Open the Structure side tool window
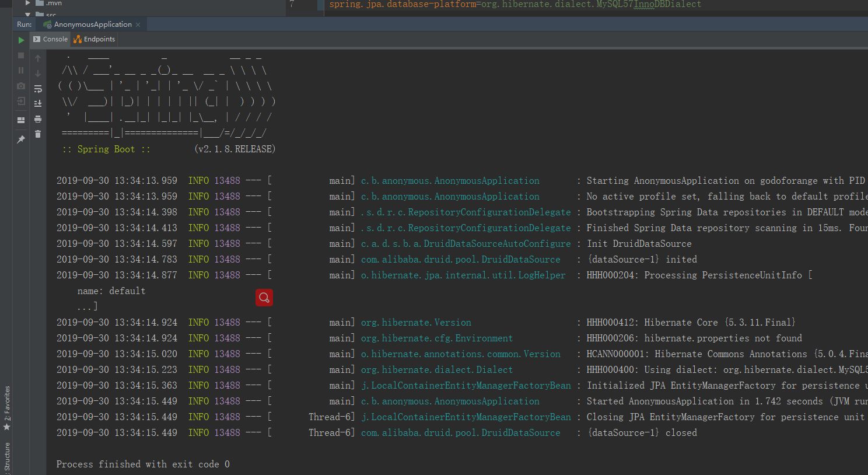Image resolution: width=868 pixels, height=475 pixels. click(x=7, y=457)
